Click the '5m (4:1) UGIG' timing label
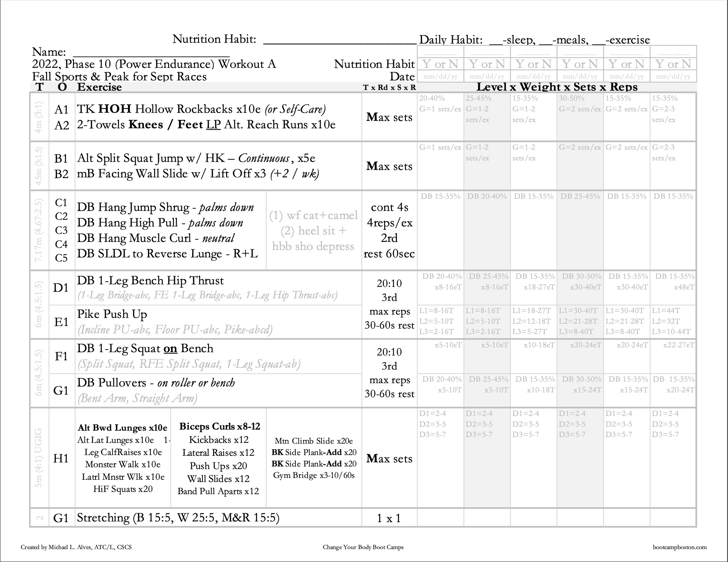 coord(39,458)
